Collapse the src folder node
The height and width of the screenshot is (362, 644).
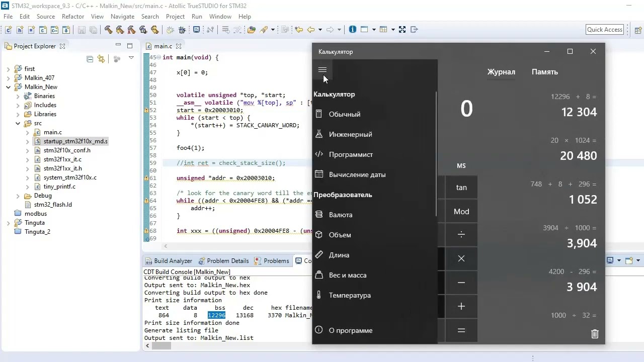(18, 123)
